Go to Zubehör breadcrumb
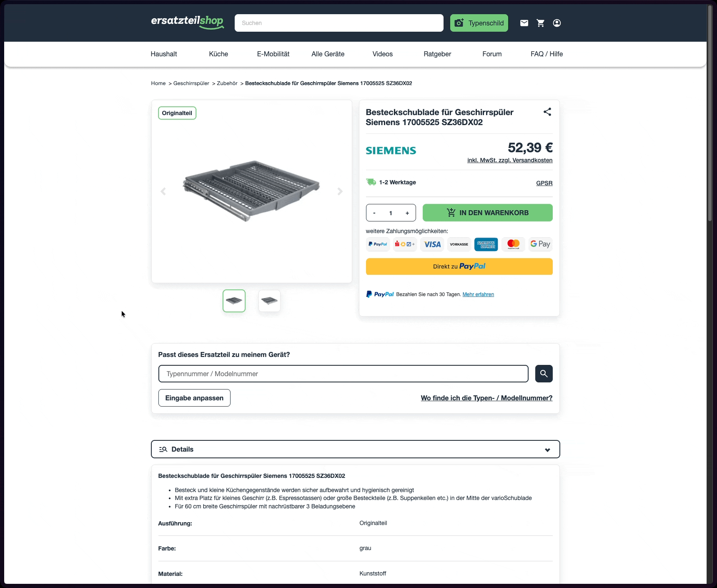717x588 pixels. (227, 83)
